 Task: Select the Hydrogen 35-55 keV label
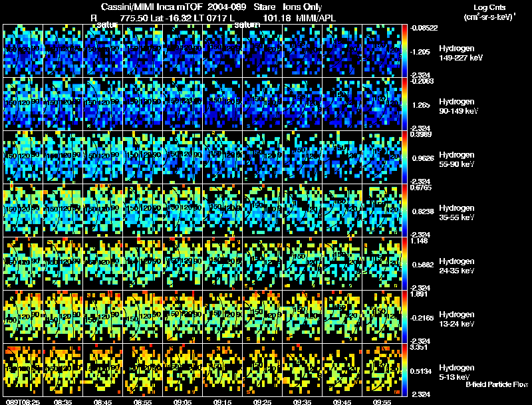[x=457, y=213]
